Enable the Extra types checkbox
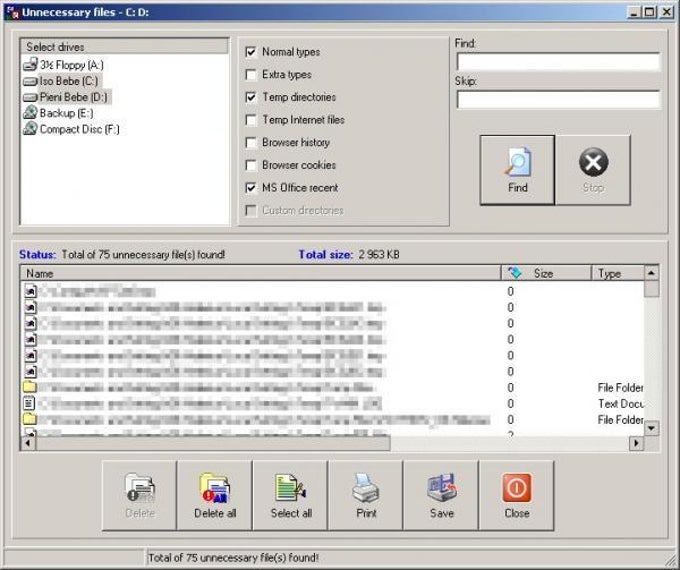 pyautogui.click(x=251, y=75)
